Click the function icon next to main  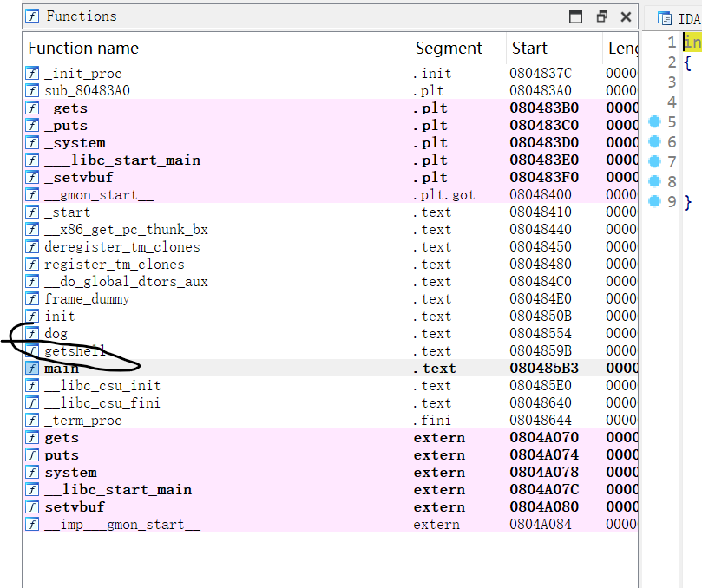(33, 369)
